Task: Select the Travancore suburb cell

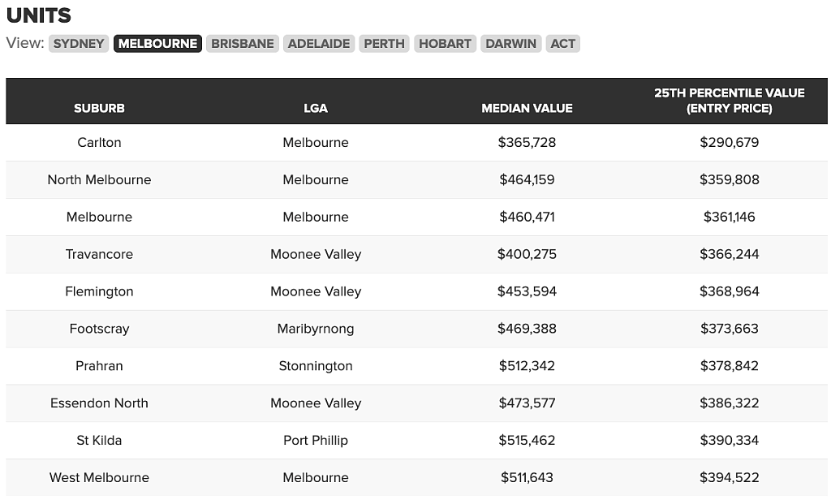Action: point(99,254)
